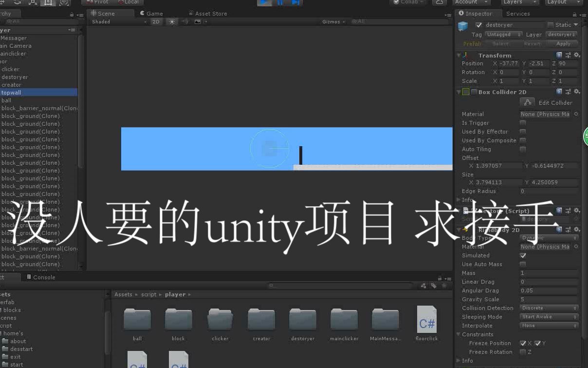
Task: Enable Is Trigger on the Box Collider 2D
Action: click(523, 123)
